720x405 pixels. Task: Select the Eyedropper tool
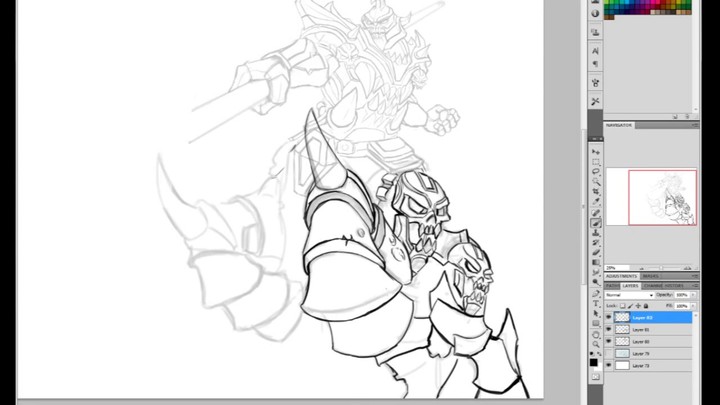596,202
